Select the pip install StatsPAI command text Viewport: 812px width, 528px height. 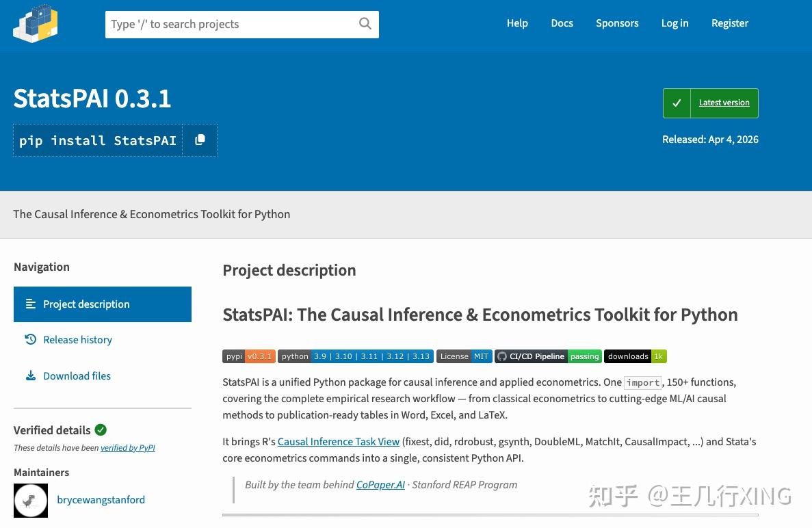pos(98,140)
